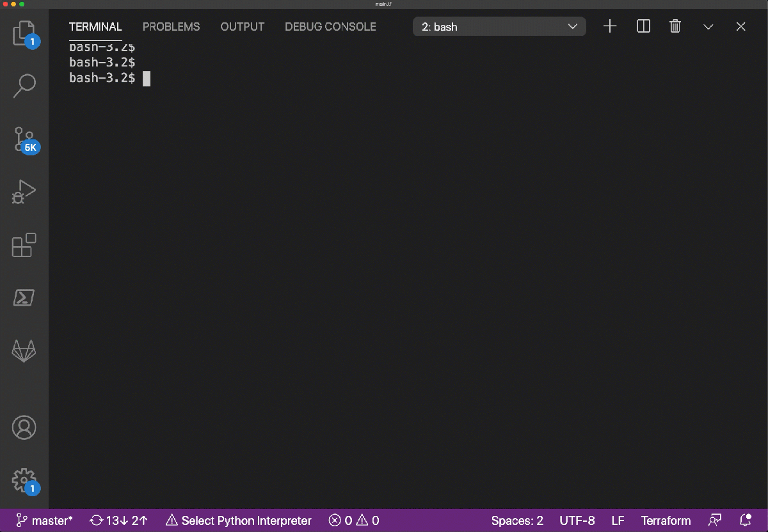Open errors and warnings count

pos(354,520)
